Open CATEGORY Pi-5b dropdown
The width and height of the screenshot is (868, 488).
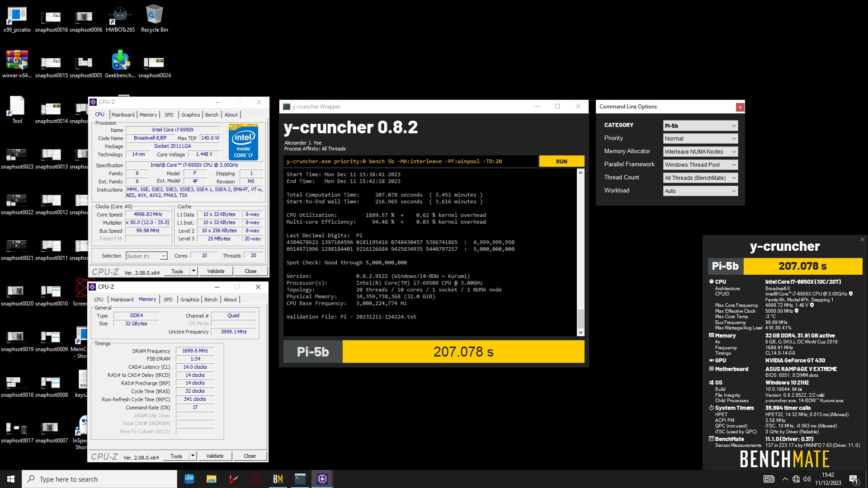(700, 126)
